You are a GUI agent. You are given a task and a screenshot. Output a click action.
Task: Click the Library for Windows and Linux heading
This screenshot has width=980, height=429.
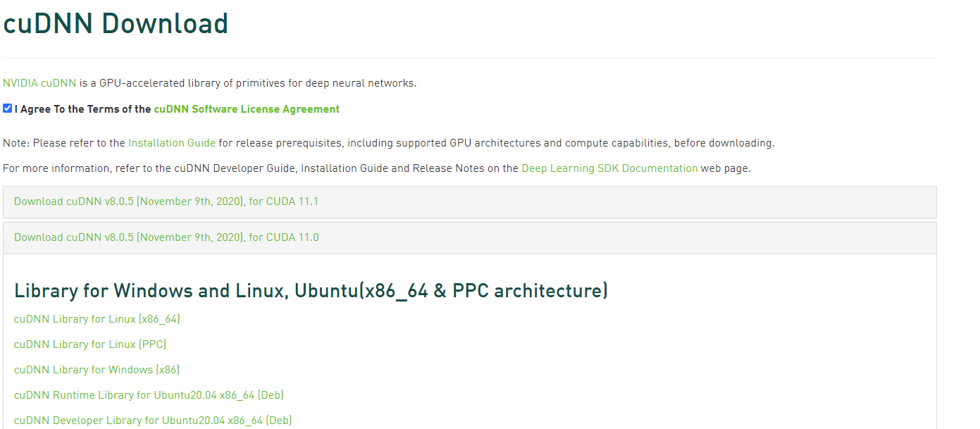[311, 290]
